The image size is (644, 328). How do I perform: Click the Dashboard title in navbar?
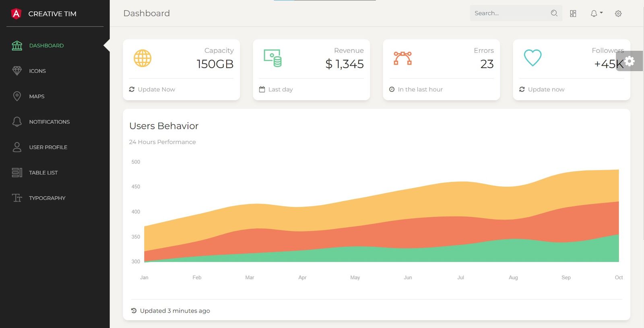pos(147,13)
